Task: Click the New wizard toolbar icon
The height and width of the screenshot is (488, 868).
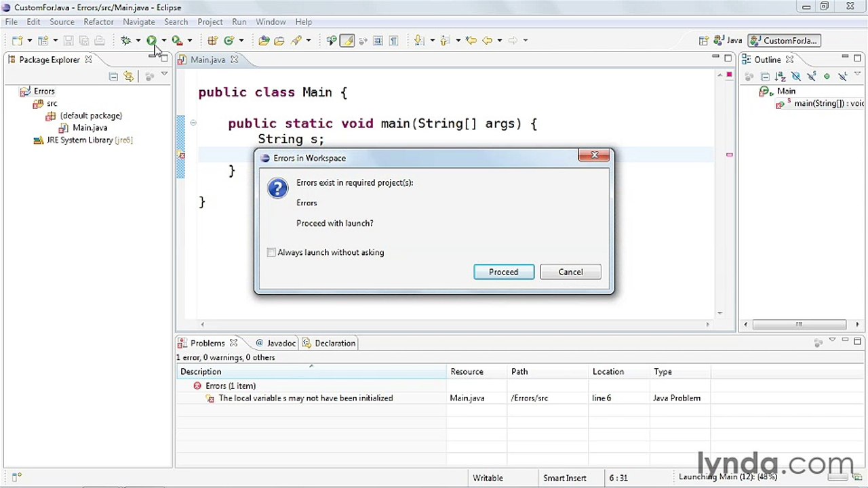Action: pos(17,41)
